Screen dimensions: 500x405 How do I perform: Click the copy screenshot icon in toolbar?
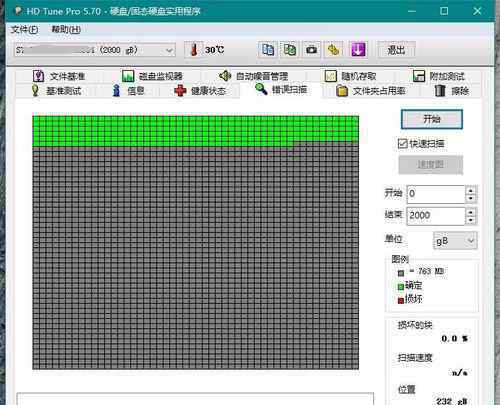[290, 50]
